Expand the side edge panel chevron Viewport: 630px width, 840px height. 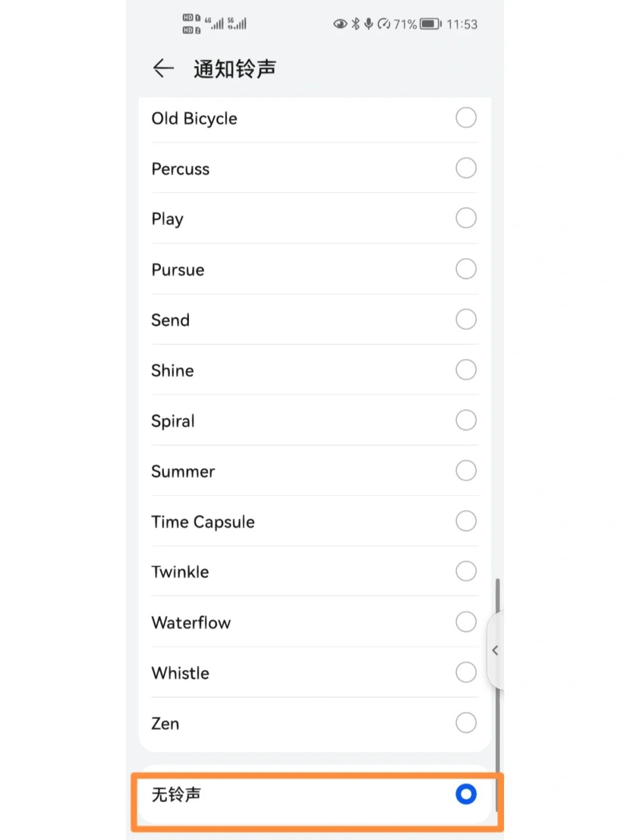(495, 650)
